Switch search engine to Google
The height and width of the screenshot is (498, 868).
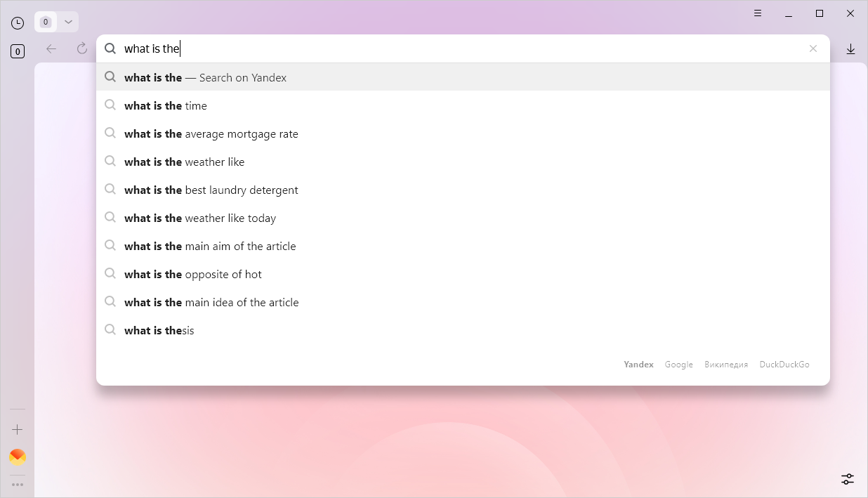pos(678,365)
